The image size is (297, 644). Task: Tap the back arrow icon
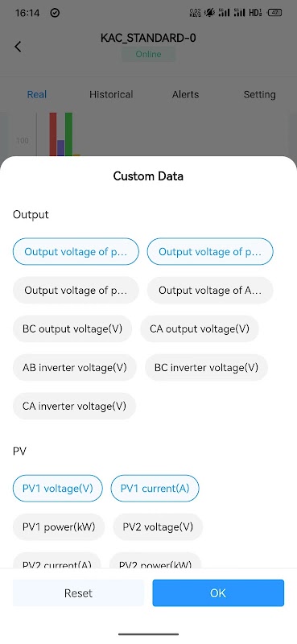pos(18,47)
